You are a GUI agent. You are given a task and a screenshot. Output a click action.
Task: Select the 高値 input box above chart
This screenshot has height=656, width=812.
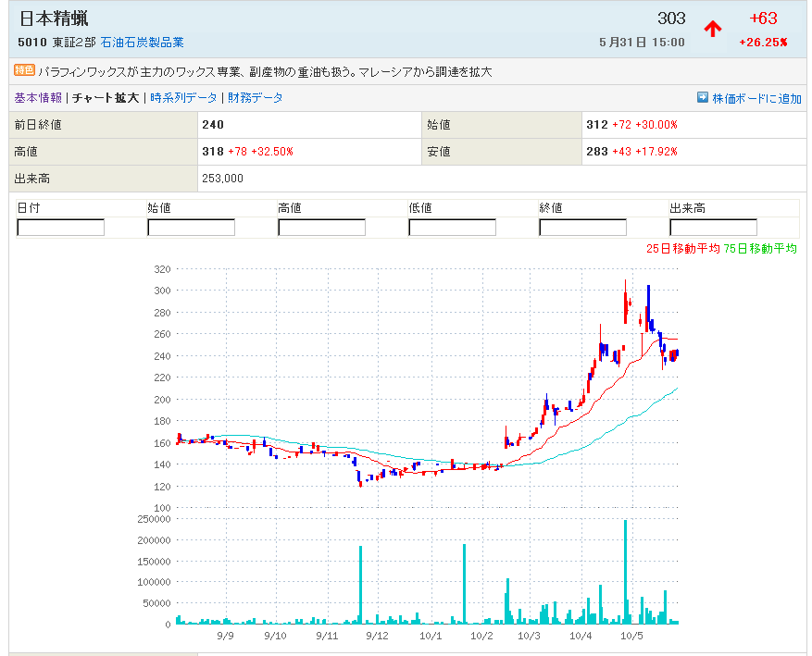[321, 228]
